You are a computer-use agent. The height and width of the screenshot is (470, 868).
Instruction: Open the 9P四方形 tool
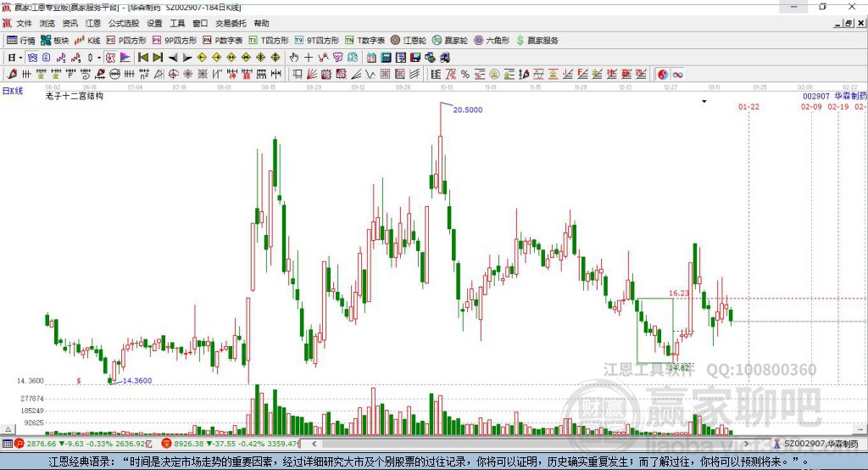[175, 41]
